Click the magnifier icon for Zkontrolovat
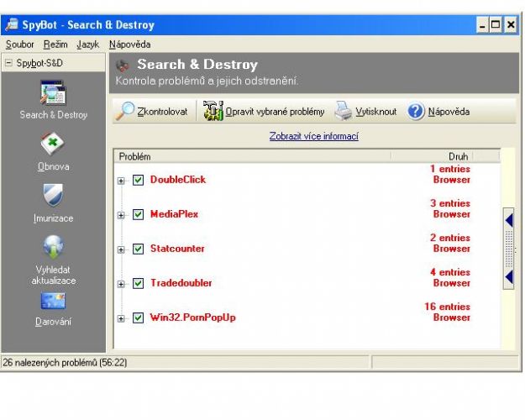525x420 pixels. pyautogui.click(x=125, y=111)
